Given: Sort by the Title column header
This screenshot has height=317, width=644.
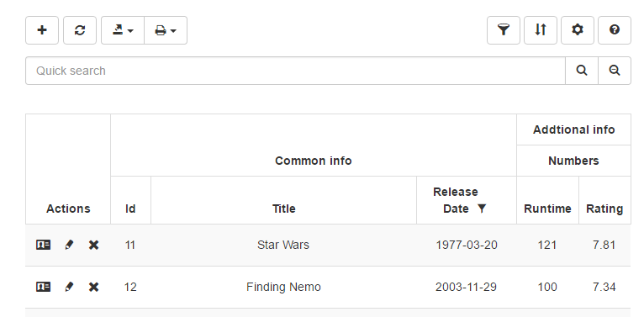Looking at the screenshot, I should pos(284,209).
